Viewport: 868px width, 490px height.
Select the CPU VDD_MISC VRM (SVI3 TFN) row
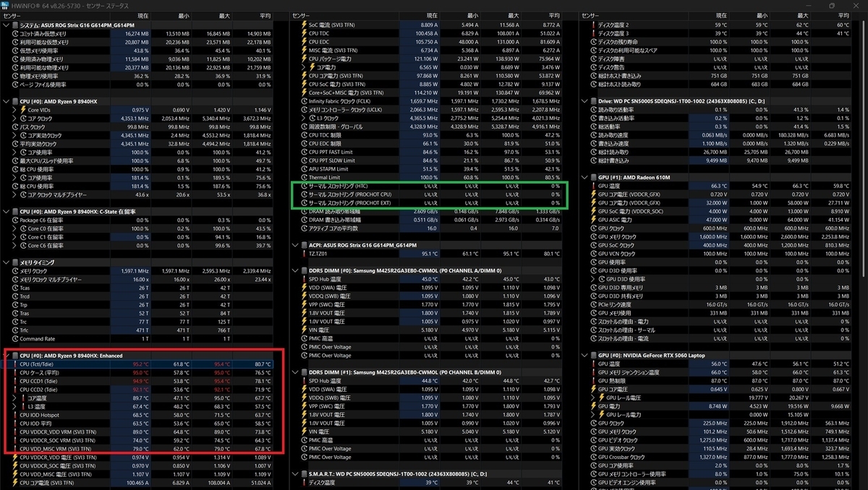138,449
